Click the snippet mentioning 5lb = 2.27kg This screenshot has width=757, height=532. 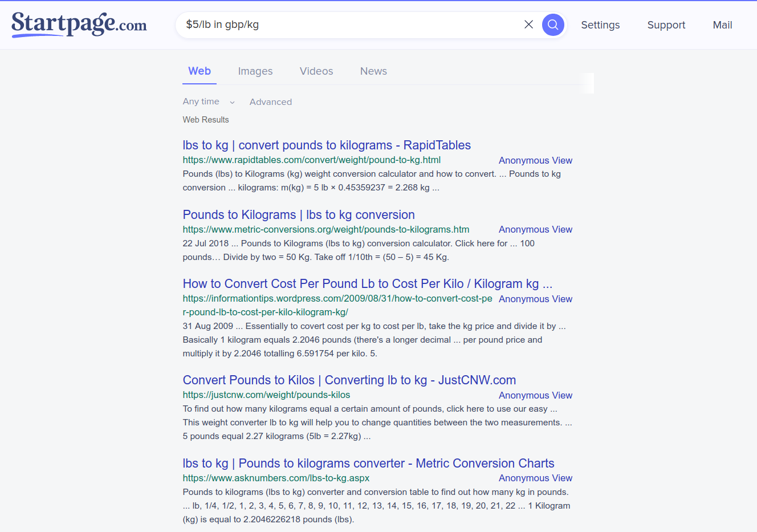click(x=377, y=423)
